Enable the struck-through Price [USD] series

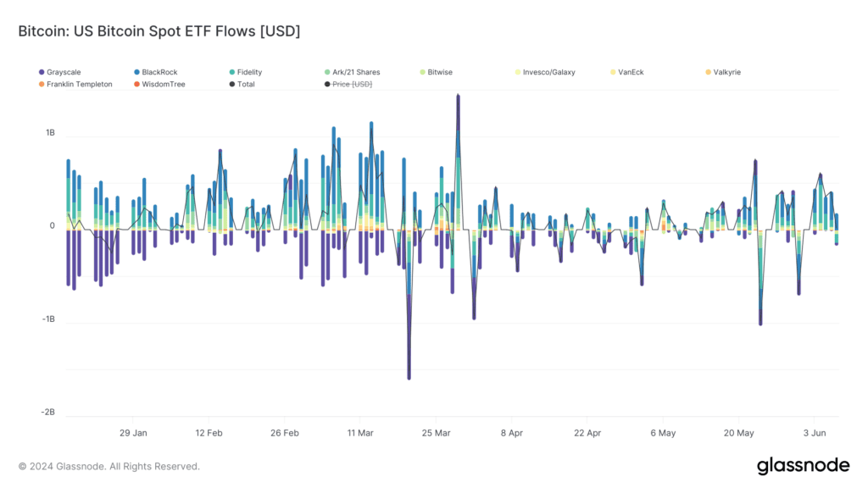click(348, 85)
